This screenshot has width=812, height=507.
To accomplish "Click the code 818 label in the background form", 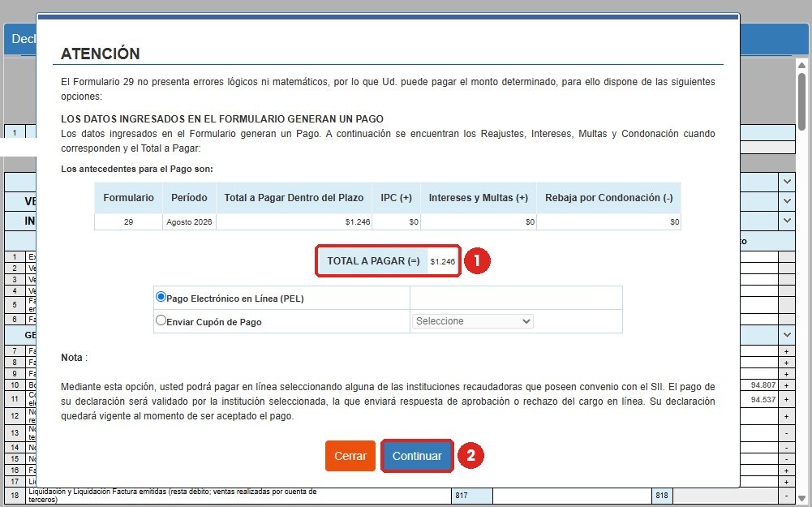I will point(662,496).
